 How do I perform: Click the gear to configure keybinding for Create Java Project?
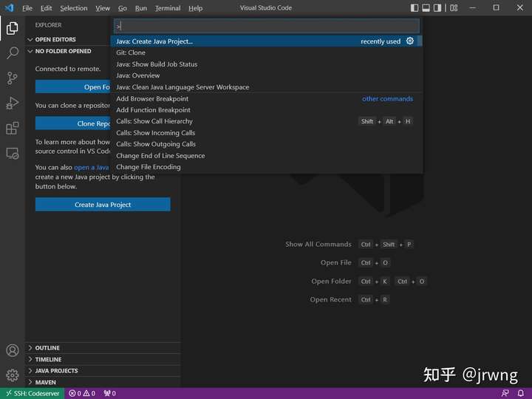click(x=410, y=41)
